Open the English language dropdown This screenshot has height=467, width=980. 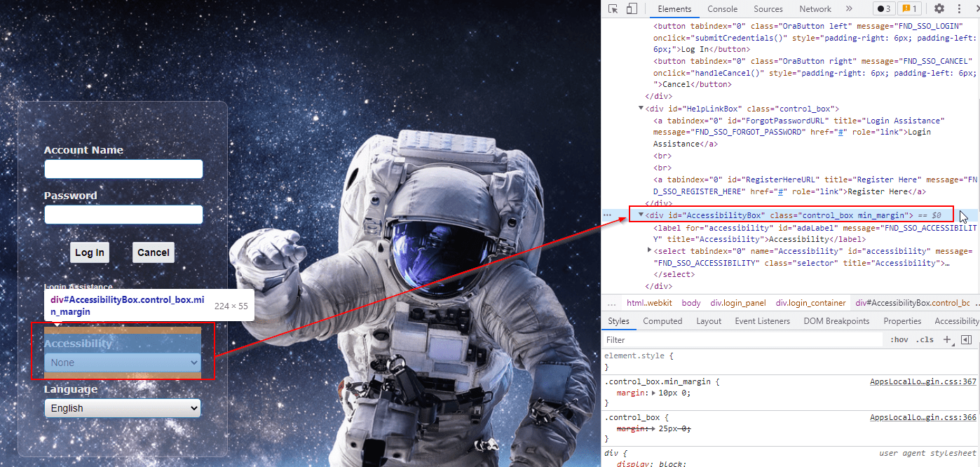click(x=122, y=407)
